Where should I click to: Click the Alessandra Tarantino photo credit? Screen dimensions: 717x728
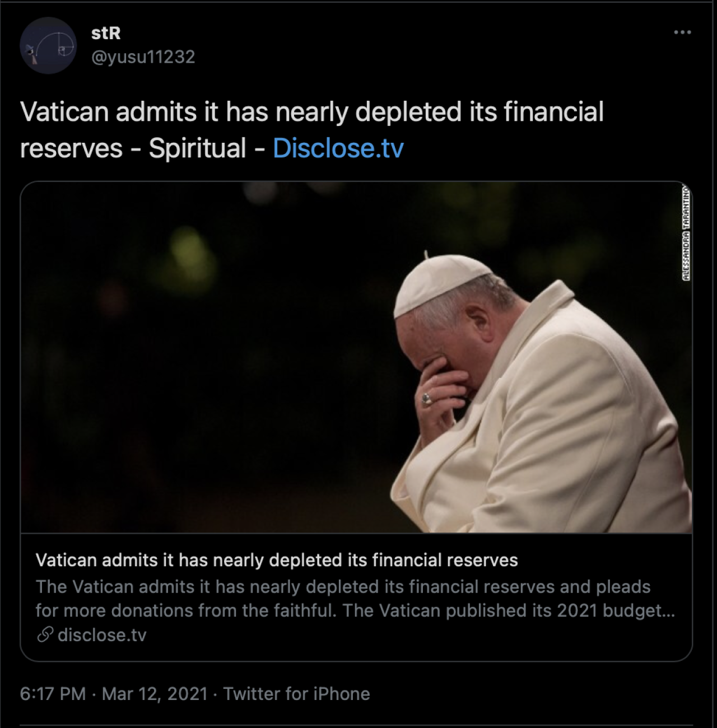click(686, 232)
